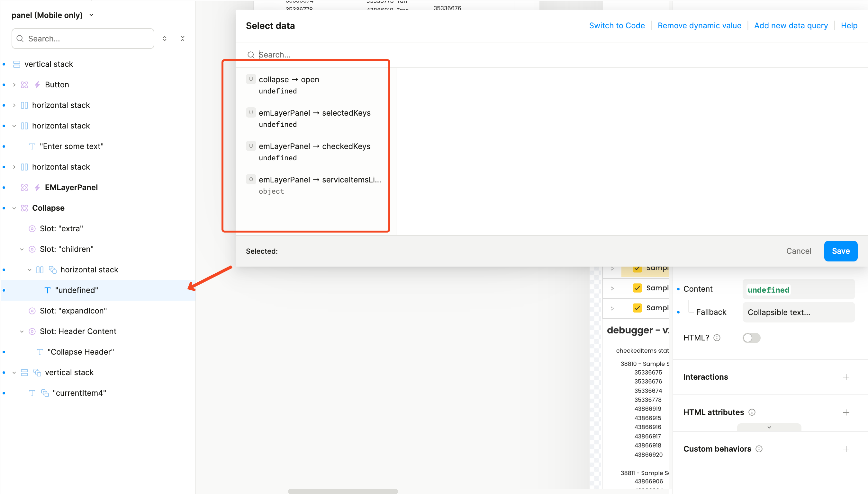Uncheck the second Sampl row checkbox
Image resolution: width=868 pixels, height=494 pixels.
tap(637, 288)
